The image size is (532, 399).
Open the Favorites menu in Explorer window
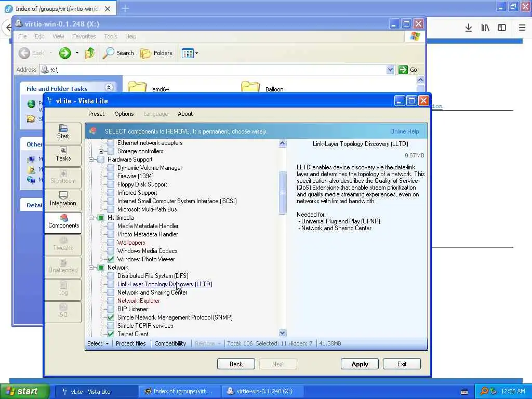84,36
